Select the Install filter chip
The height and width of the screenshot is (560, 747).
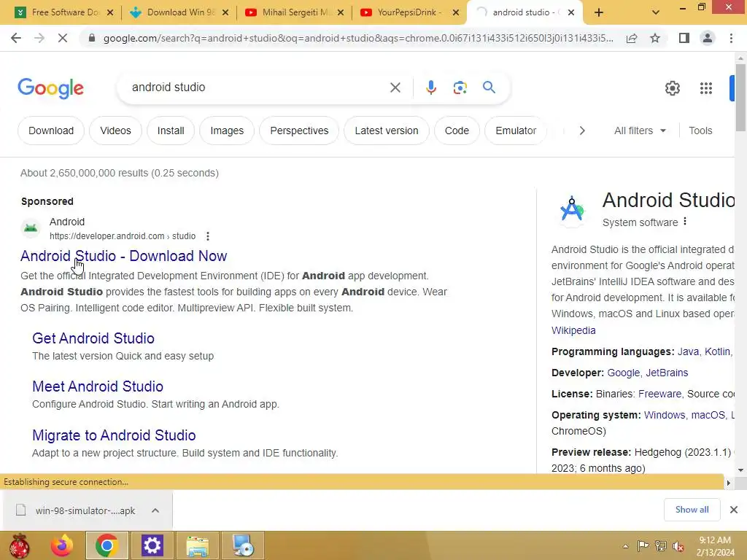coord(171,131)
